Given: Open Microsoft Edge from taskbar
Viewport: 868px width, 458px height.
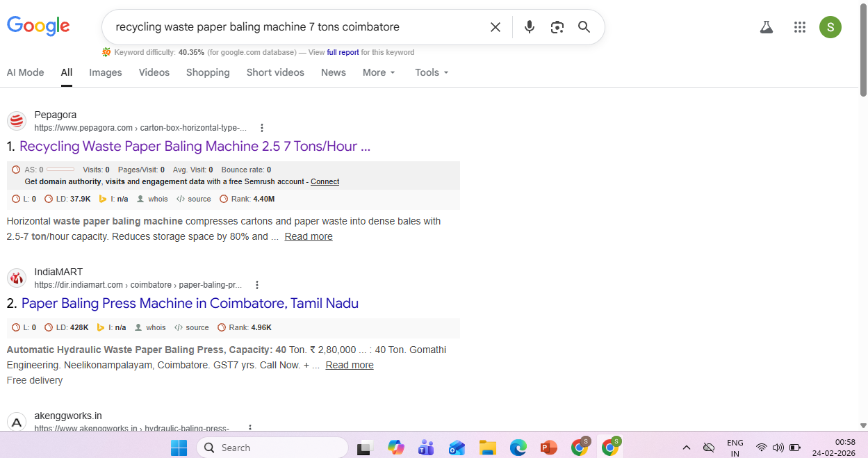Looking at the screenshot, I should 518,448.
